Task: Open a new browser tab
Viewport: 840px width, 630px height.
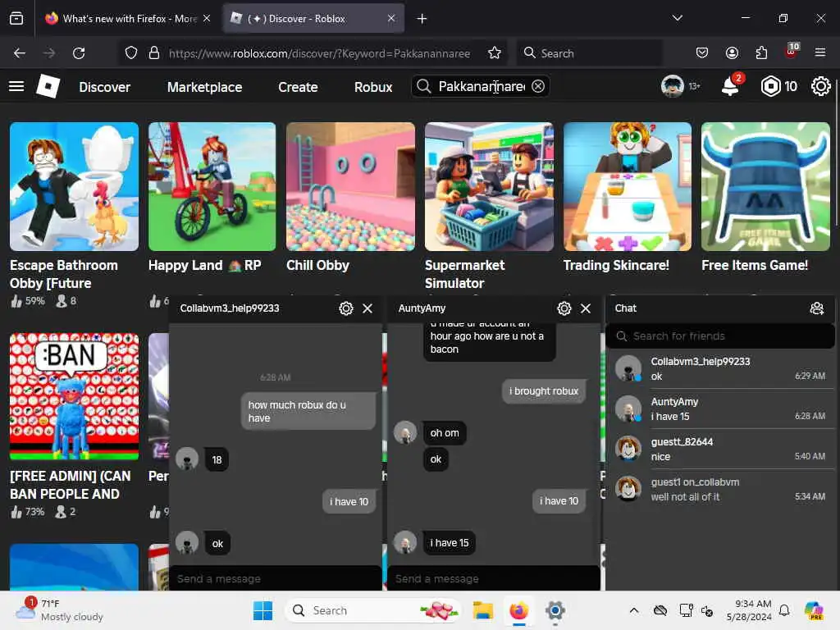Action: 422,19
